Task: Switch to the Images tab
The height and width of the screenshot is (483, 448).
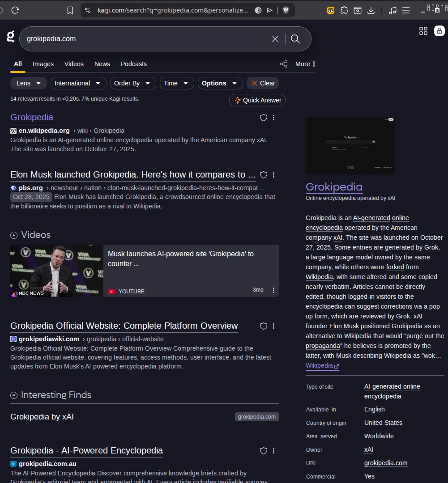Action: coord(43,64)
